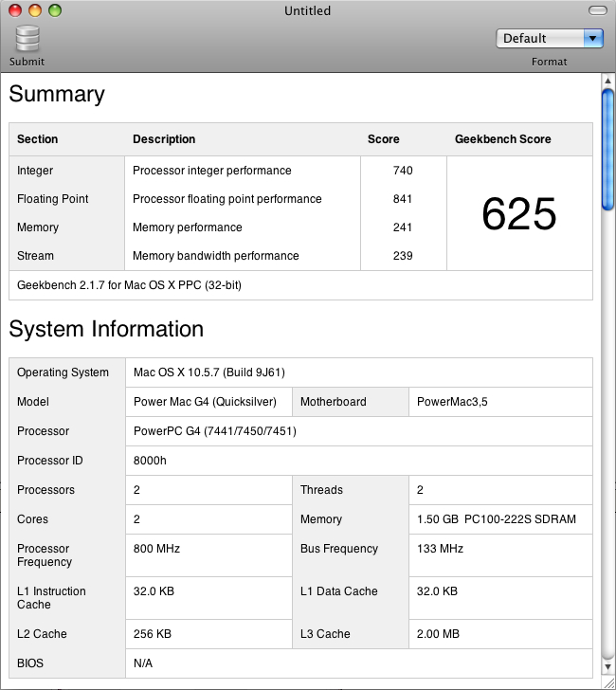Click the vertical scrollbar thumb
This screenshot has width=616, height=690.
pos(607,150)
